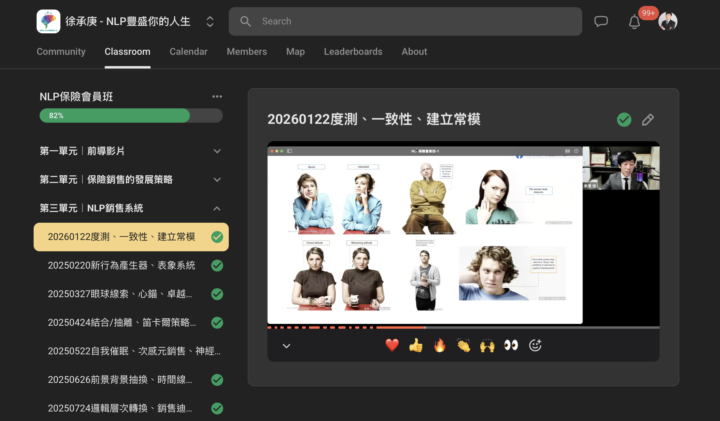
Task: Click the search magnifier icon
Action: (x=246, y=21)
